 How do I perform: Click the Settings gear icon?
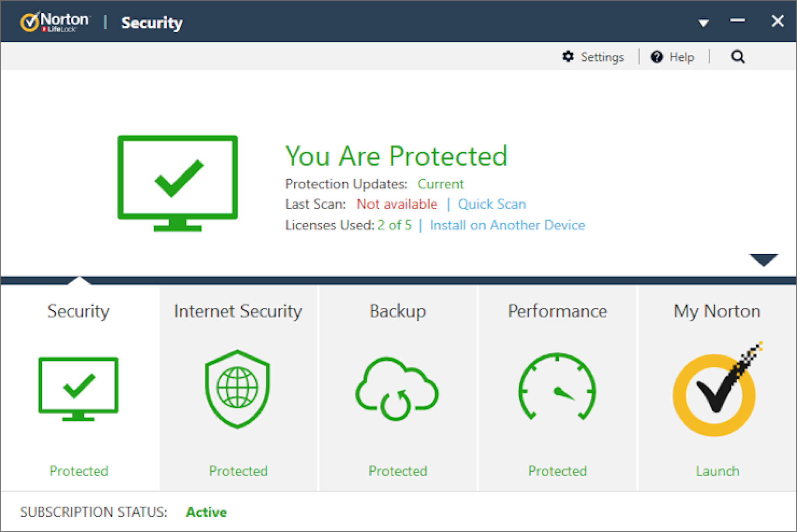568,57
